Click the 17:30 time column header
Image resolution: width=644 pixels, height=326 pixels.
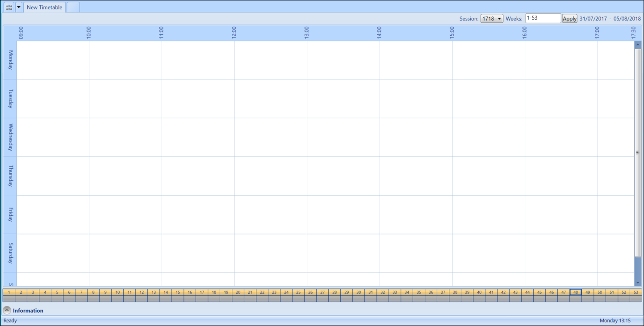tap(633, 33)
